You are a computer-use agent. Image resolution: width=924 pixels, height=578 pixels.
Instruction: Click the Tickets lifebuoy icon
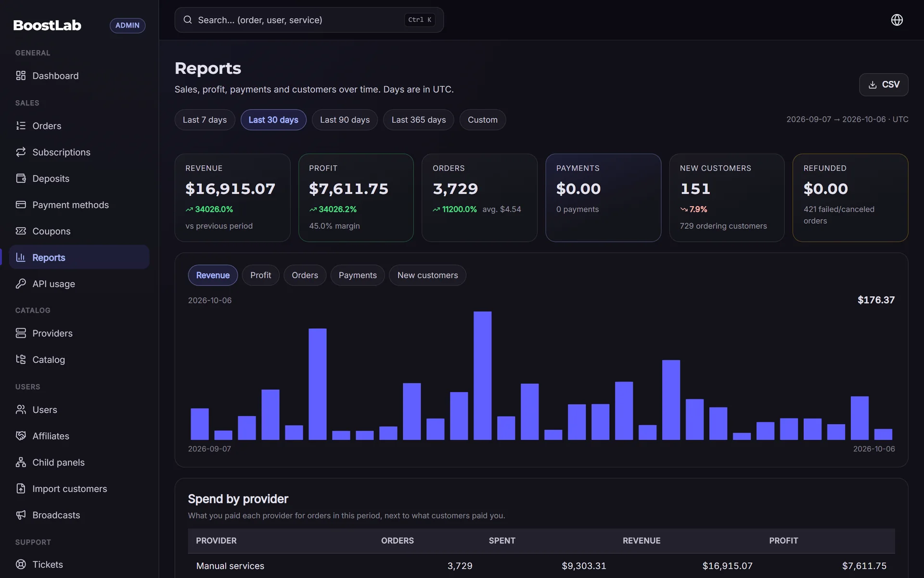pos(21,565)
